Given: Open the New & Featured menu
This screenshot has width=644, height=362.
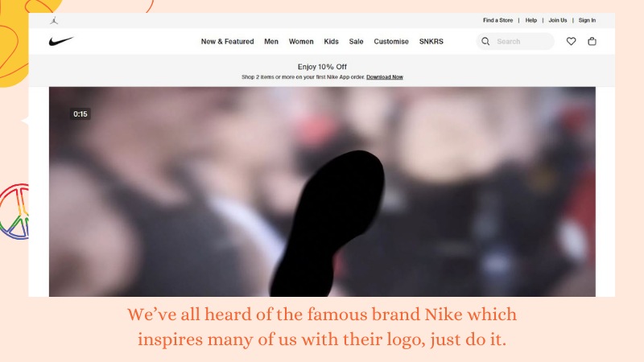Looking at the screenshot, I should [227, 42].
